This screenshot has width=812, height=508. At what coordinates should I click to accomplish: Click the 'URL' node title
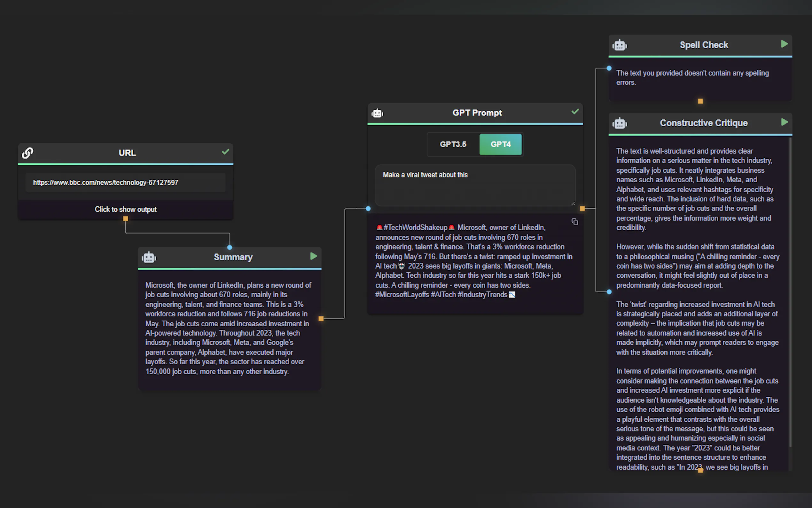127,153
